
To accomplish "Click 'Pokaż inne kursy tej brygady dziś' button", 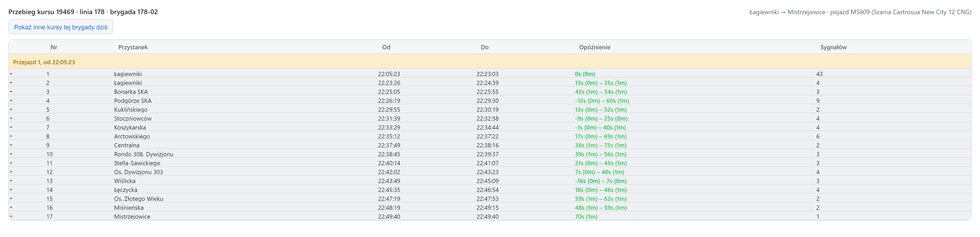I will [x=61, y=27].
